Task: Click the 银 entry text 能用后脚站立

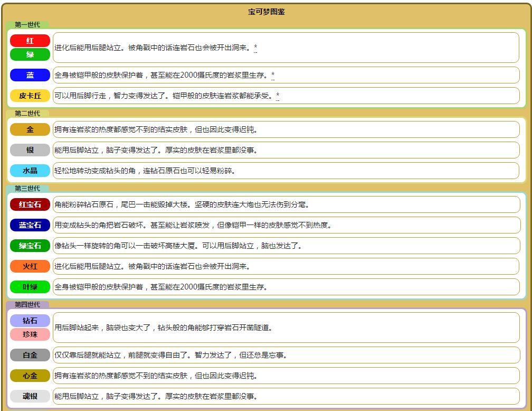Action: click(x=156, y=150)
